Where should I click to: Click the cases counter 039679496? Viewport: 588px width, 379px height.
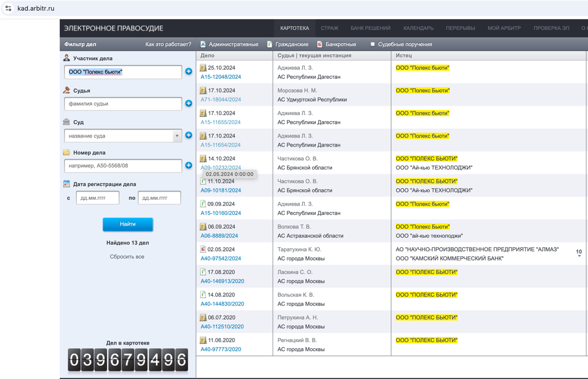[x=128, y=360]
